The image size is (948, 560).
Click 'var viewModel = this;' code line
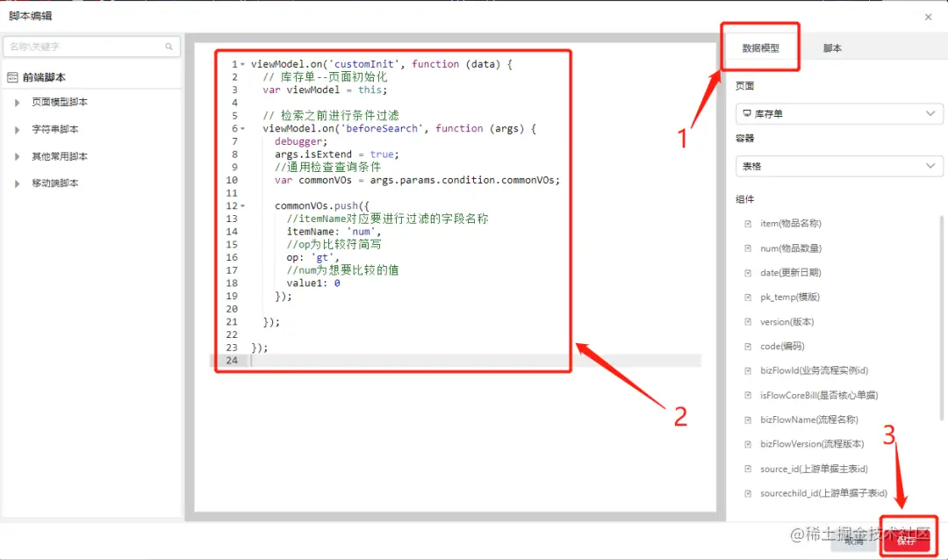coord(325,90)
